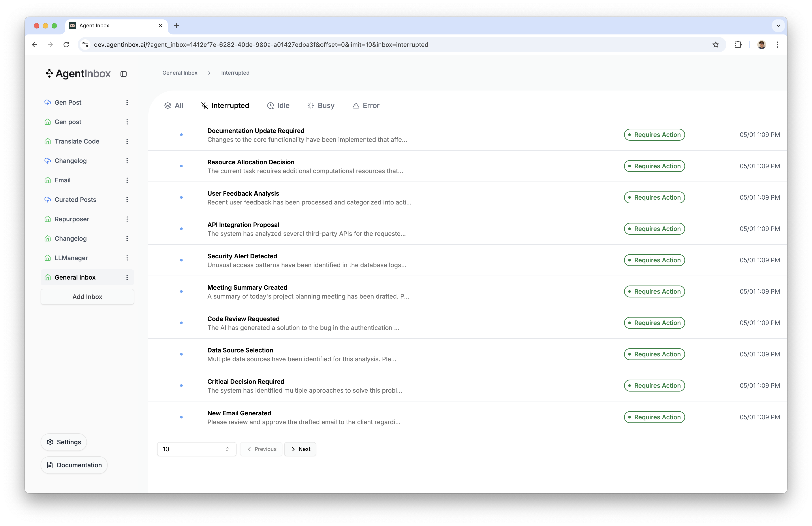
Task: Toggle the unread indicator on New Email Generated
Action: coord(181,417)
